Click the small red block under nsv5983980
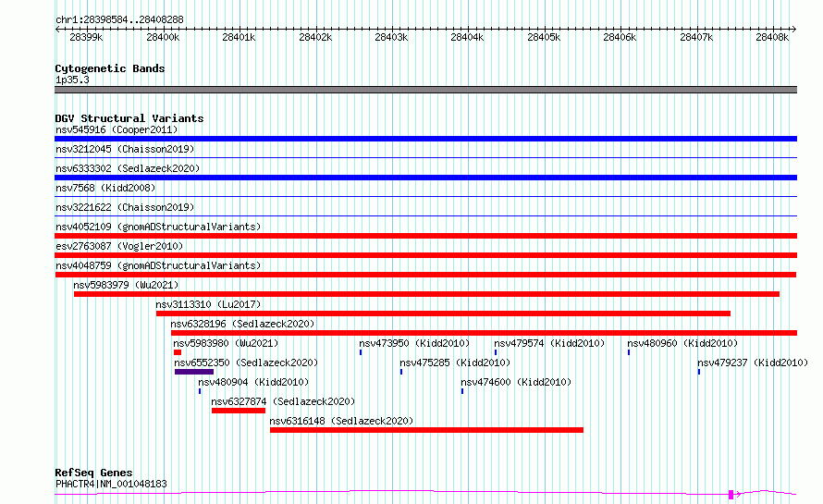Viewport: 823px width, 504px height. click(x=178, y=352)
